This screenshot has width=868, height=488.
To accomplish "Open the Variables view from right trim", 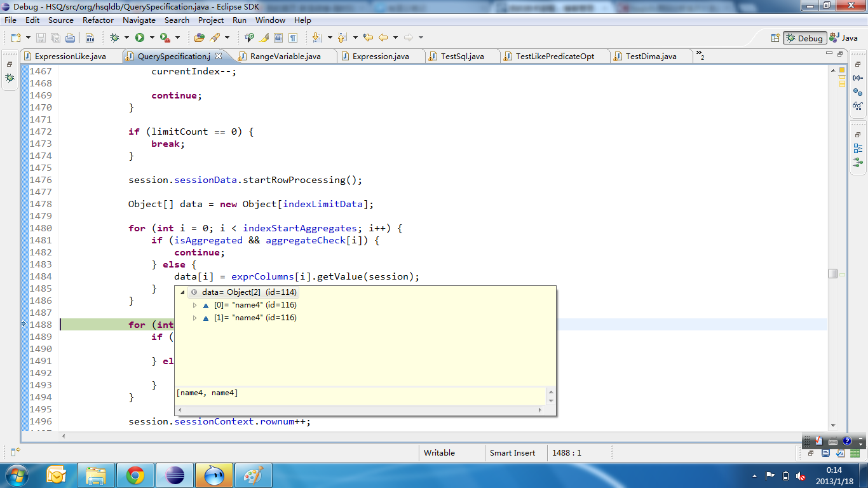I will (858, 78).
